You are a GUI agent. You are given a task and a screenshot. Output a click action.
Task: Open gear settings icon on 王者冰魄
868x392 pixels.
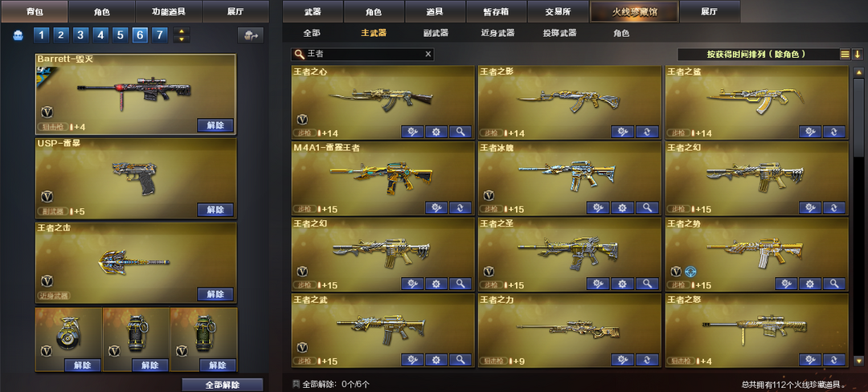click(622, 208)
